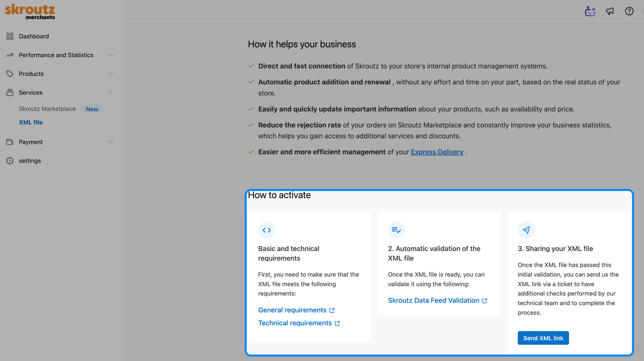Open the help question mark icon
The image size is (644, 361).
629,11
